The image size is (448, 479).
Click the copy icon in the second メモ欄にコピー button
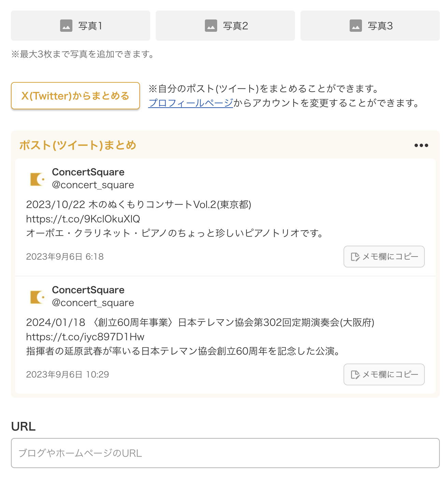coord(355,375)
